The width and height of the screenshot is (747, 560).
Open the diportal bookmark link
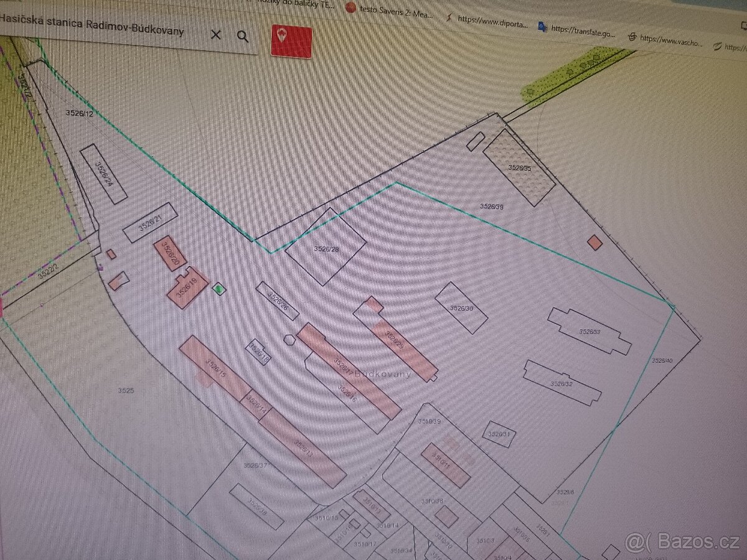click(492, 20)
